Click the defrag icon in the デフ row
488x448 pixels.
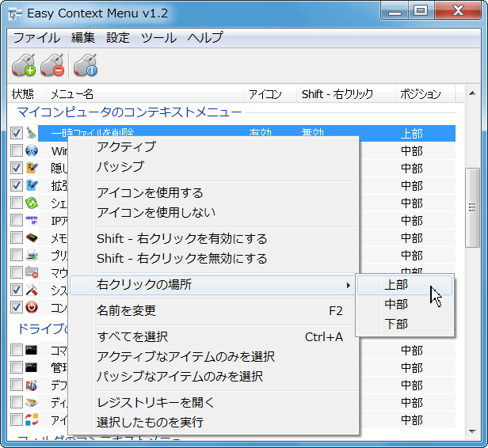click(x=32, y=385)
